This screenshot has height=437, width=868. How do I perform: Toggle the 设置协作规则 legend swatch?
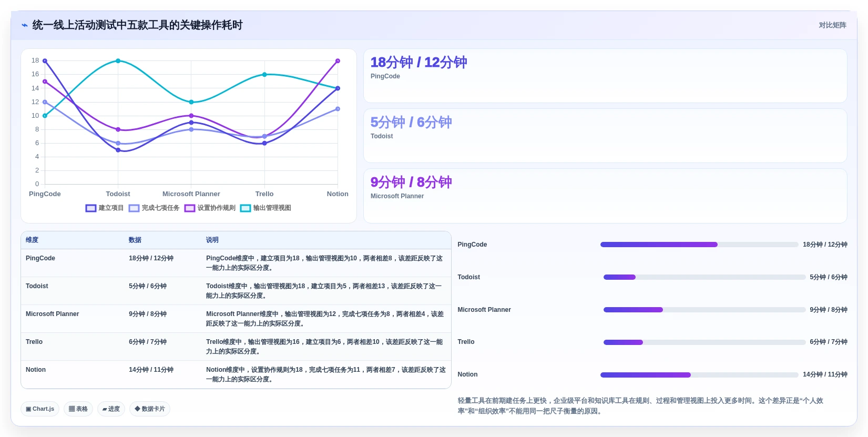pyautogui.click(x=190, y=208)
